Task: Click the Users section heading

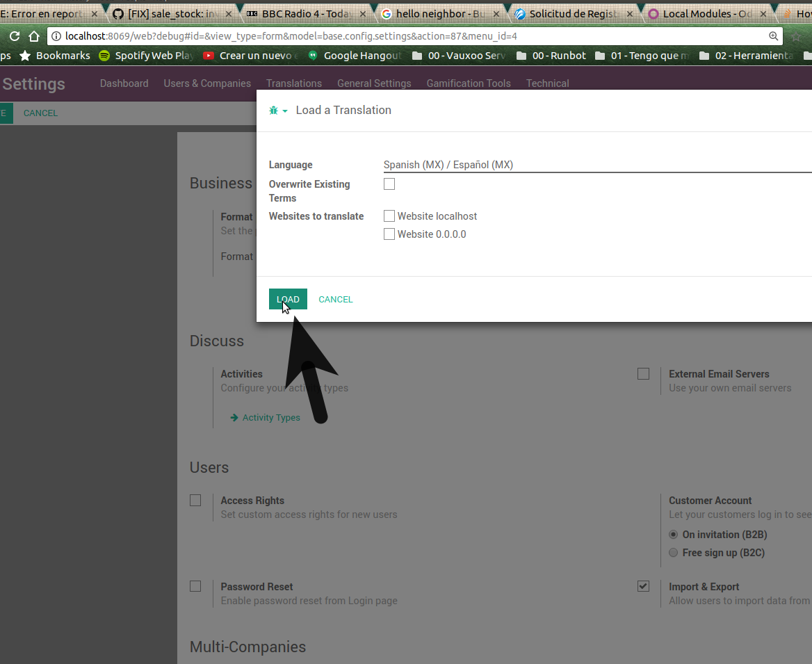Action: coord(209,467)
